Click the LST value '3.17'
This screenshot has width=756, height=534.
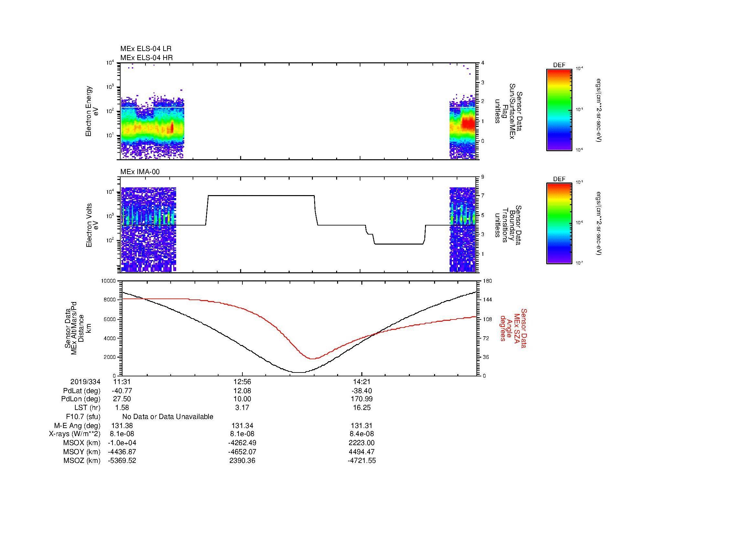pyautogui.click(x=242, y=408)
